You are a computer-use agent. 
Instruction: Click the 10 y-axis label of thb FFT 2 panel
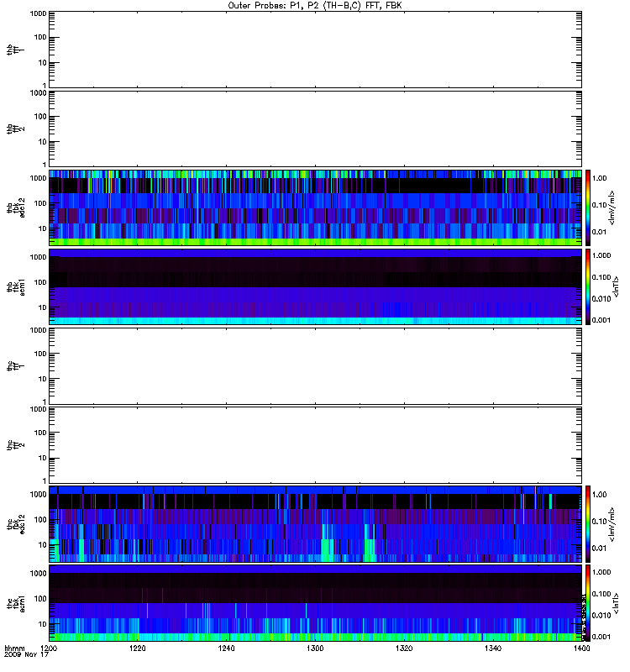click(43, 142)
